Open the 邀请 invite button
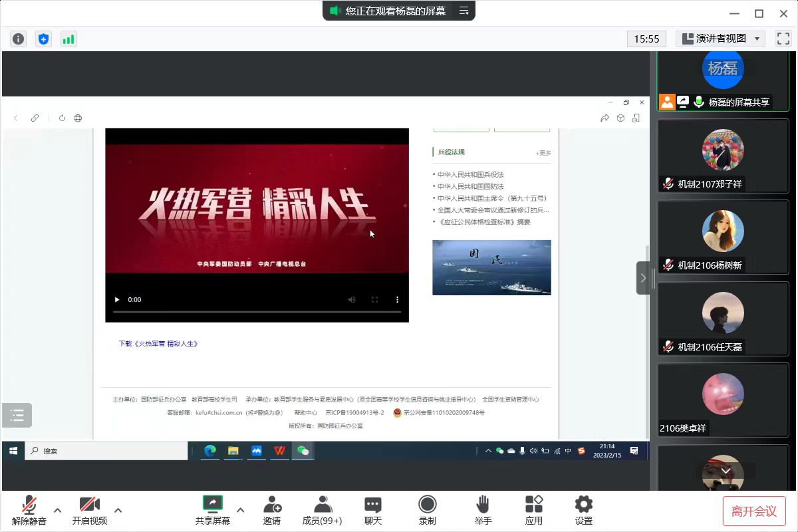Screen dimensions: 798x532 pyautogui.click(x=272, y=511)
